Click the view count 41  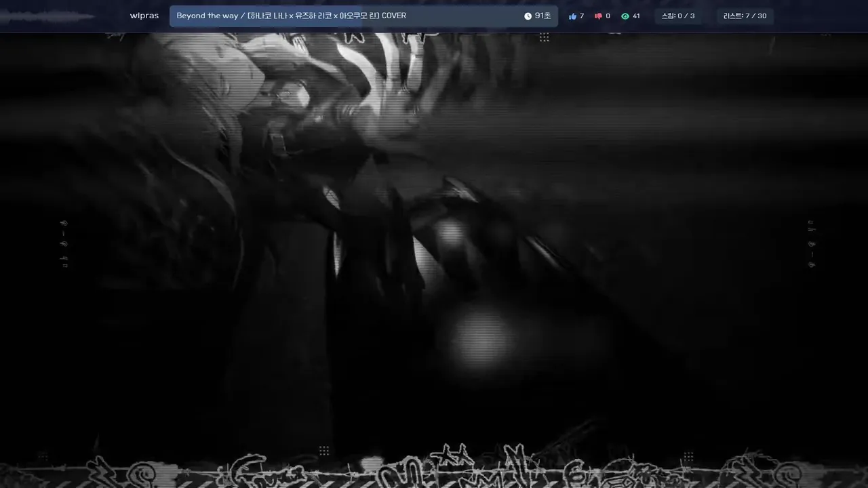click(636, 16)
